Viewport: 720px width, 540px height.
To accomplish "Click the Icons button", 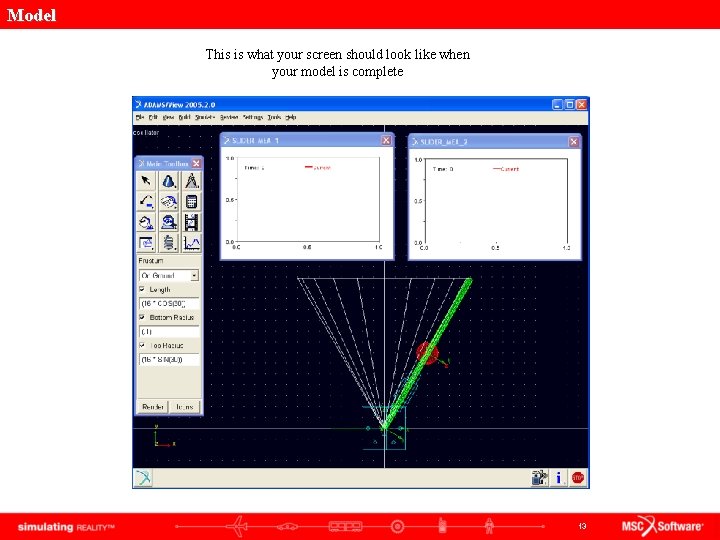I will tap(185, 407).
